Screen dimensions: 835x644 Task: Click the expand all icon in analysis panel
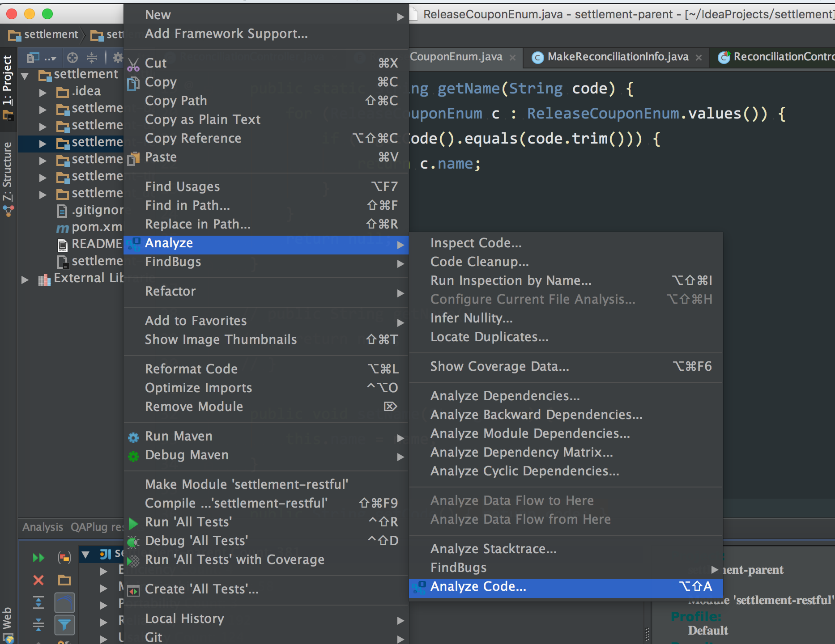click(x=38, y=602)
